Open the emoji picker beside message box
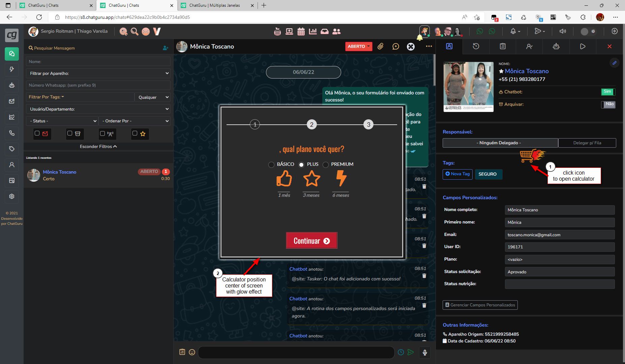Image resolution: width=625 pixels, height=364 pixels. pyautogui.click(x=192, y=352)
